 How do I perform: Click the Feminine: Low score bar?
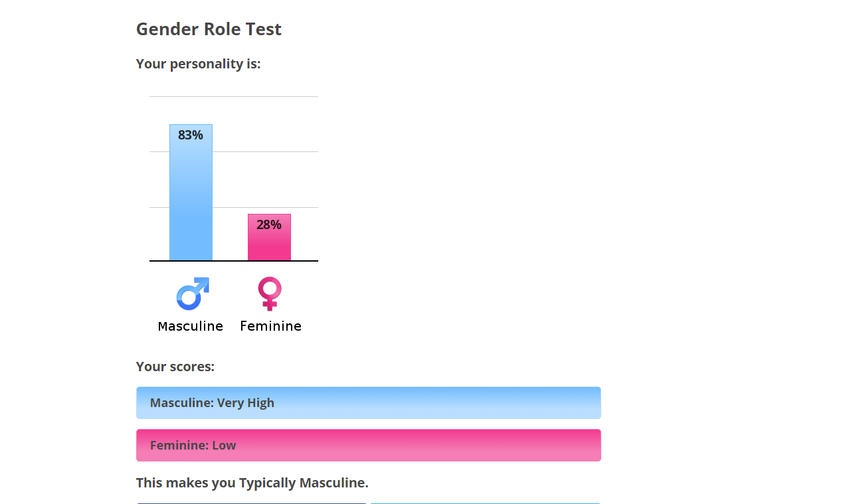pyautogui.click(x=369, y=445)
